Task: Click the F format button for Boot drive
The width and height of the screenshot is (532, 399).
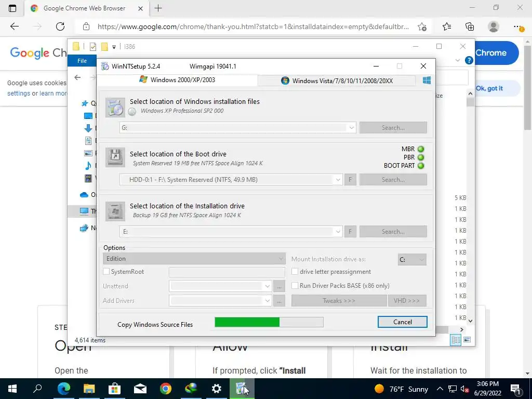Action: point(351,180)
